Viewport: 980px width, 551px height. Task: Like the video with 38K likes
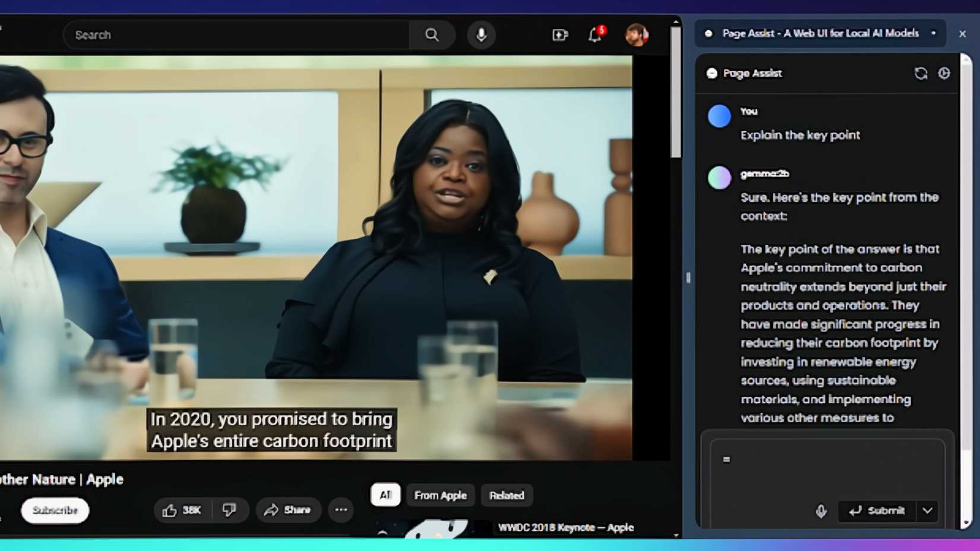pos(182,510)
